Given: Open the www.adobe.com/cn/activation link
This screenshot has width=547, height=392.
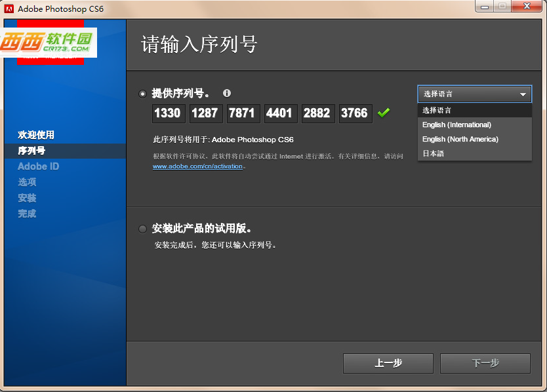Looking at the screenshot, I should click(197, 167).
